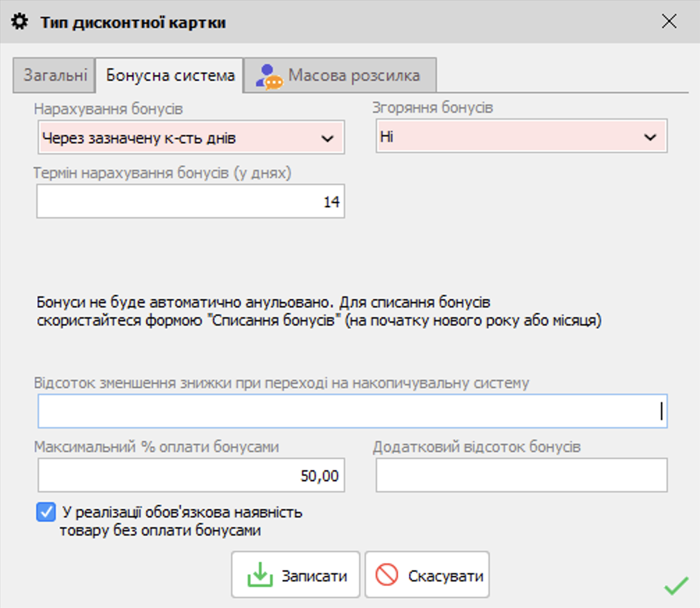Click the Термін нарахування бонусів days field
Image resolution: width=700 pixels, height=608 pixels.
pyautogui.click(x=191, y=201)
